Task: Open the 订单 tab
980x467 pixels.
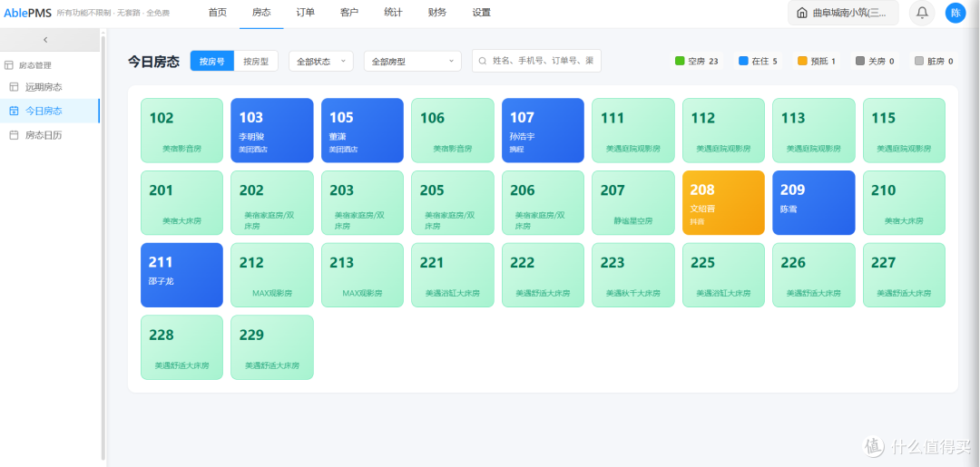Action: click(x=306, y=13)
